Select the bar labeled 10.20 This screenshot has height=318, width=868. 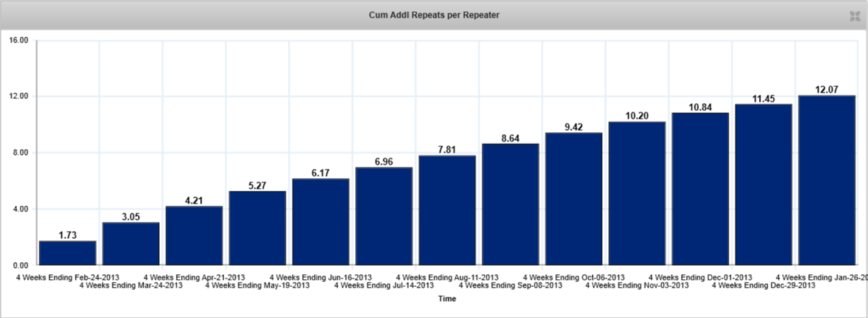[637, 194]
